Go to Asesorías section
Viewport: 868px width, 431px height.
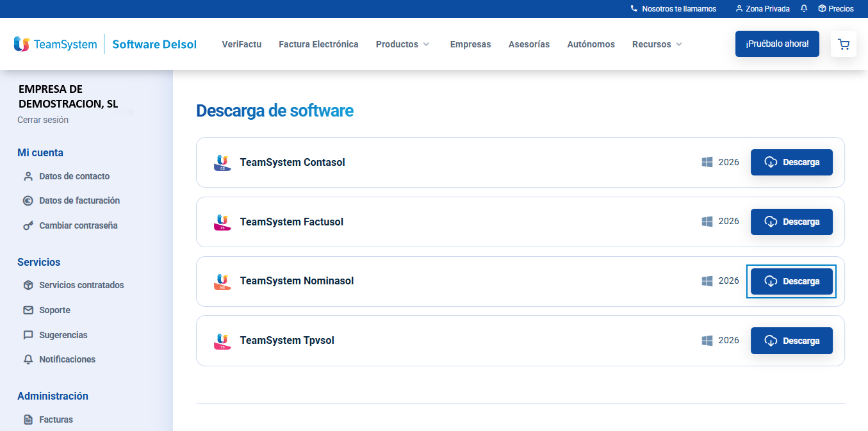pyautogui.click(x=529, y=44)
